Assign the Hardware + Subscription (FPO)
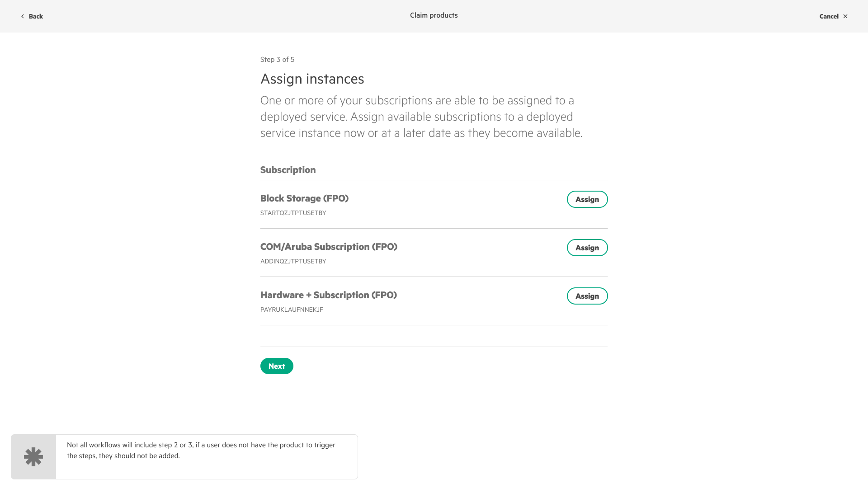Viewport: 868px width, 488px height. click(587, 296)
